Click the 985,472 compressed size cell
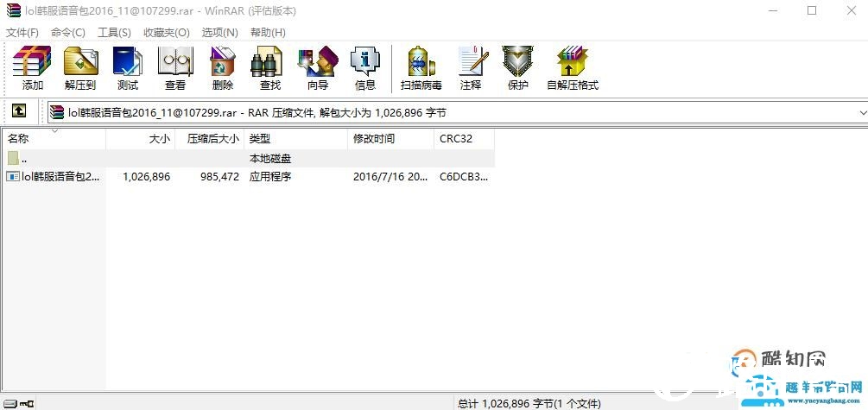868x410 pixels. click(x=221, y=177)
